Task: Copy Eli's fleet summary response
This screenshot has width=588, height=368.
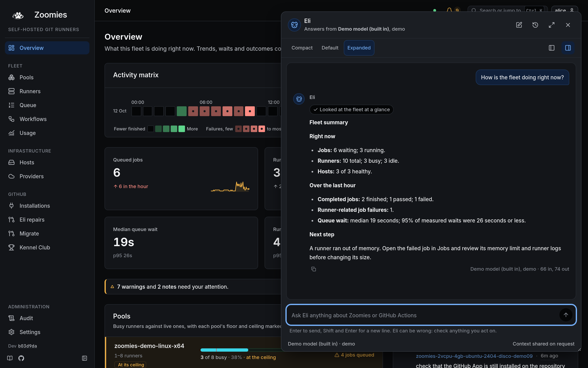Action: point(313,269)
